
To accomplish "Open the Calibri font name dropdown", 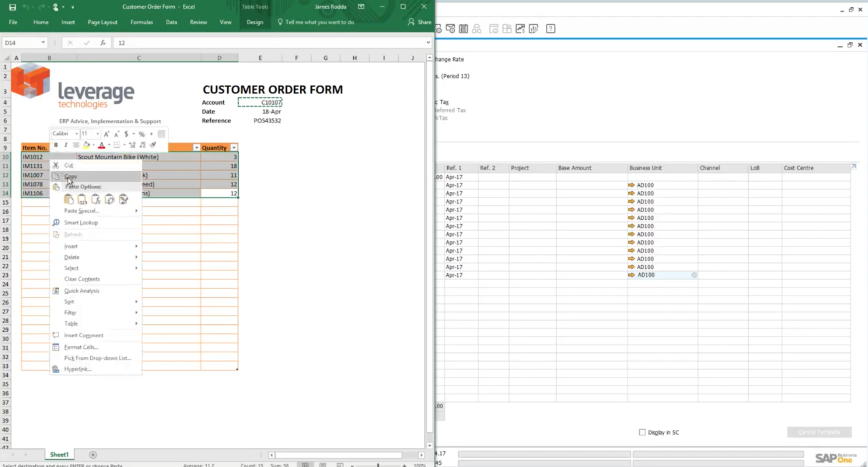I will coord(77,134).
